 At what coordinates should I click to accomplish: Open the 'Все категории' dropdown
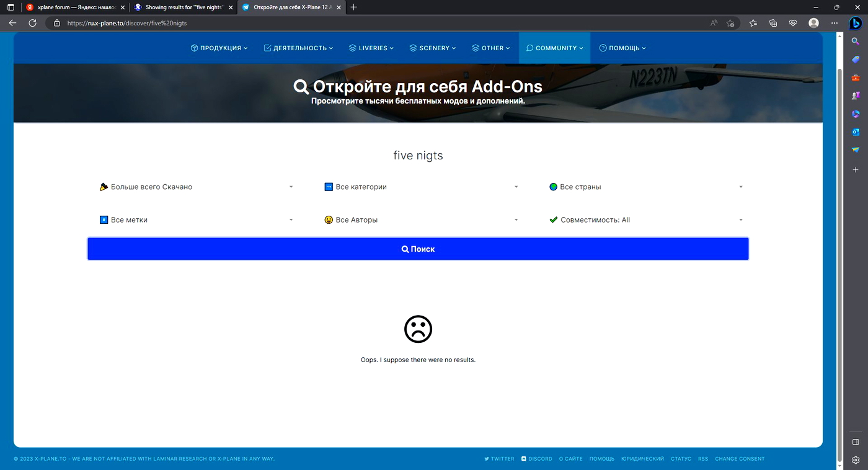[421, 187]
